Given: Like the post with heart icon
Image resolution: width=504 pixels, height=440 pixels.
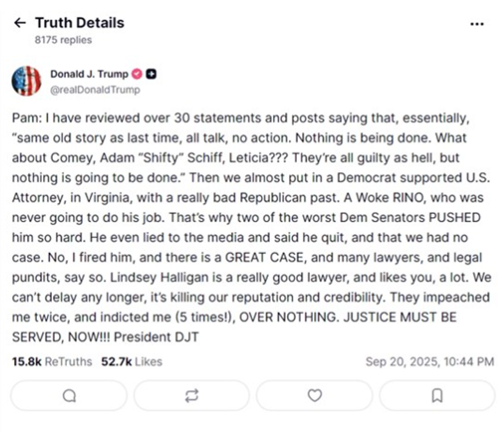Looking at the screenshot, I should pos(314,395).
